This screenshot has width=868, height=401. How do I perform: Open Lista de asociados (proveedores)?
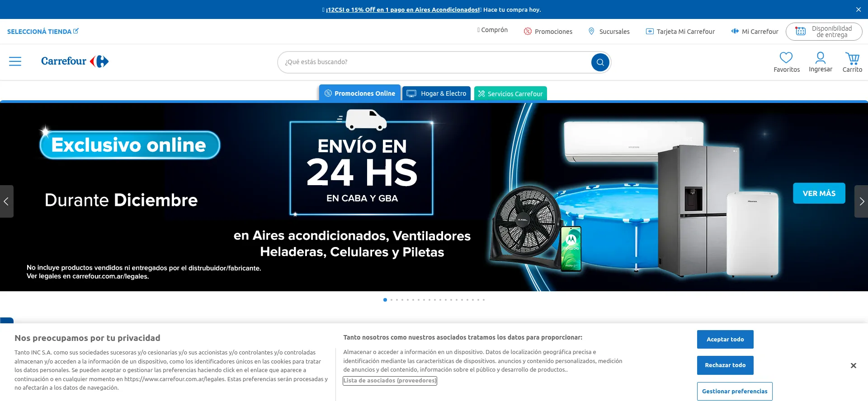[x=390, y=381]
